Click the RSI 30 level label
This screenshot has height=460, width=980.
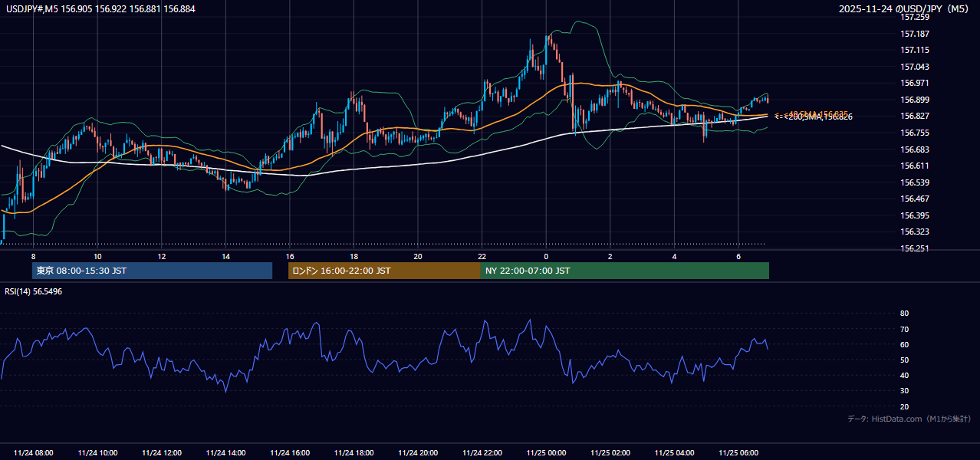(905, 391)
